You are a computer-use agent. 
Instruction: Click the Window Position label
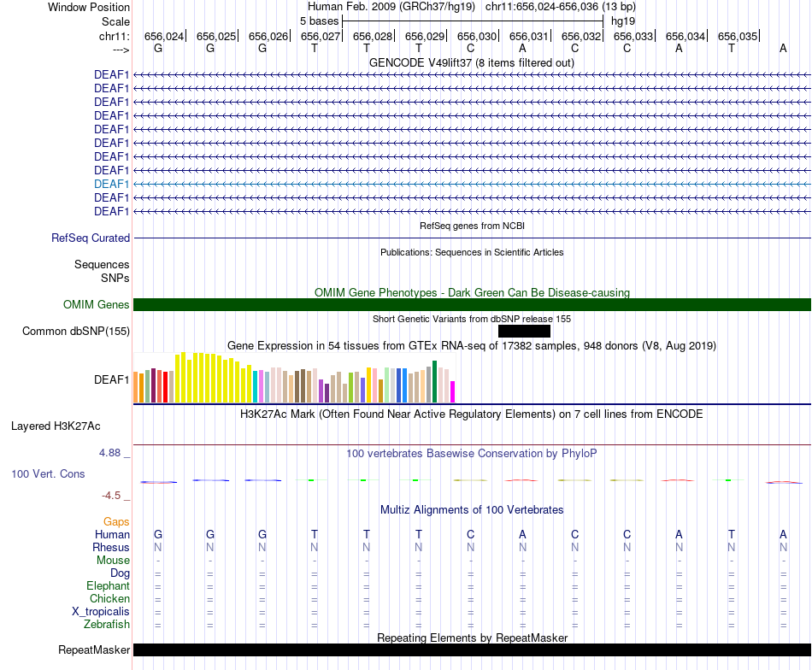pos(89,7)
